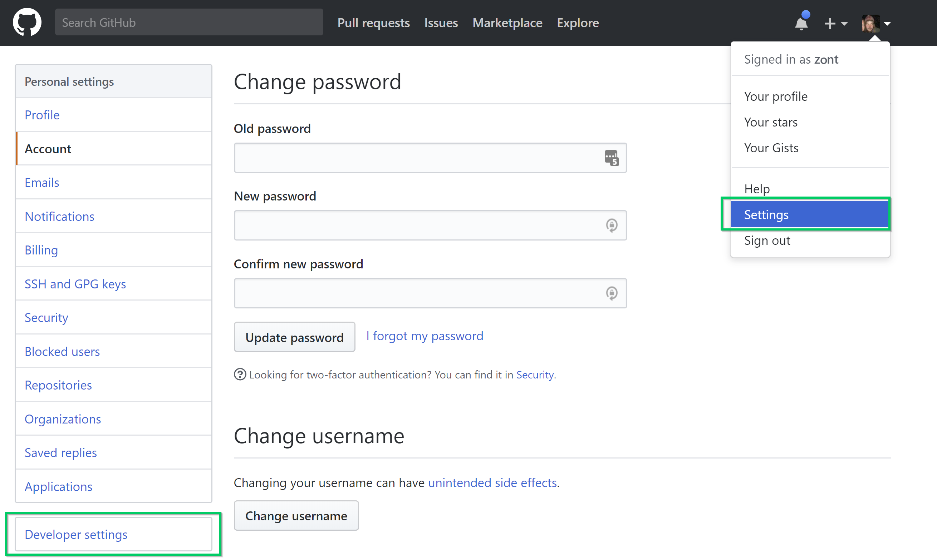Open the profile avatar dropdown caret
The width and height of the screenshot is (937, 560).
pos(888,23)
